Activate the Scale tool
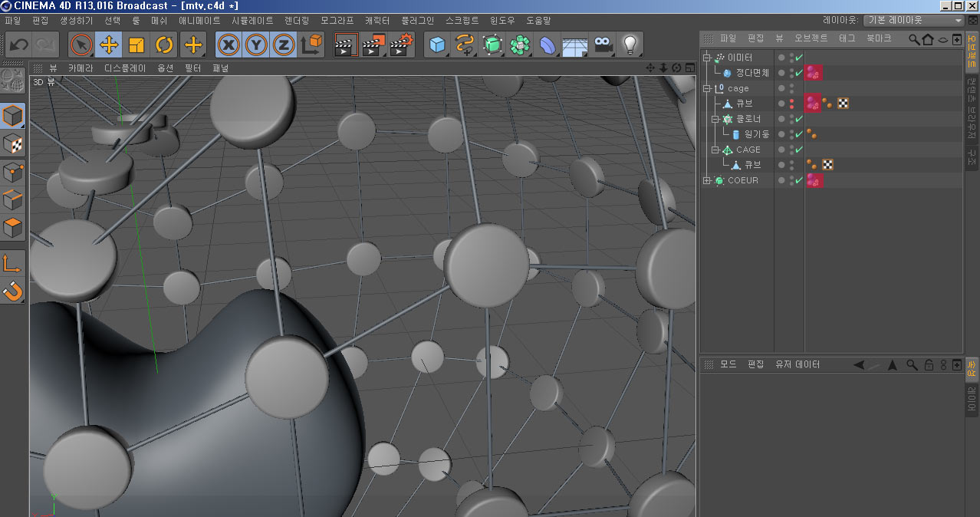Screen dimensions: 980x517 click(x=136, y=44)
